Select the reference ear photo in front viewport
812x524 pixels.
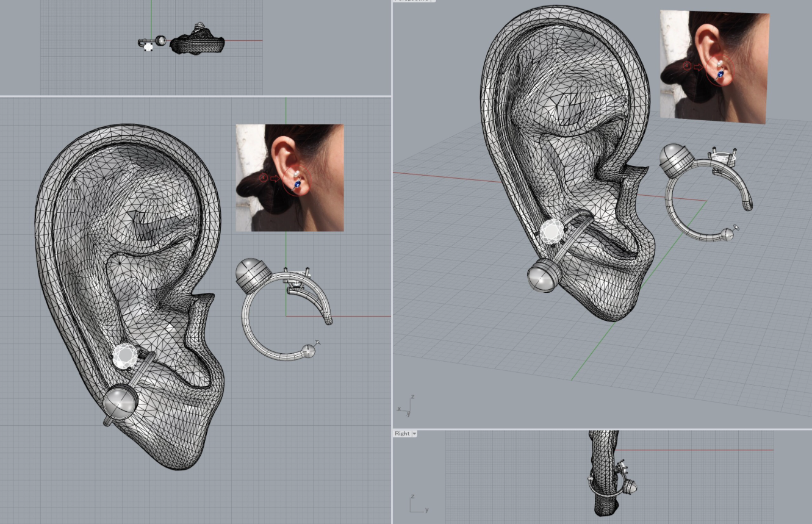tap(290, 178)
